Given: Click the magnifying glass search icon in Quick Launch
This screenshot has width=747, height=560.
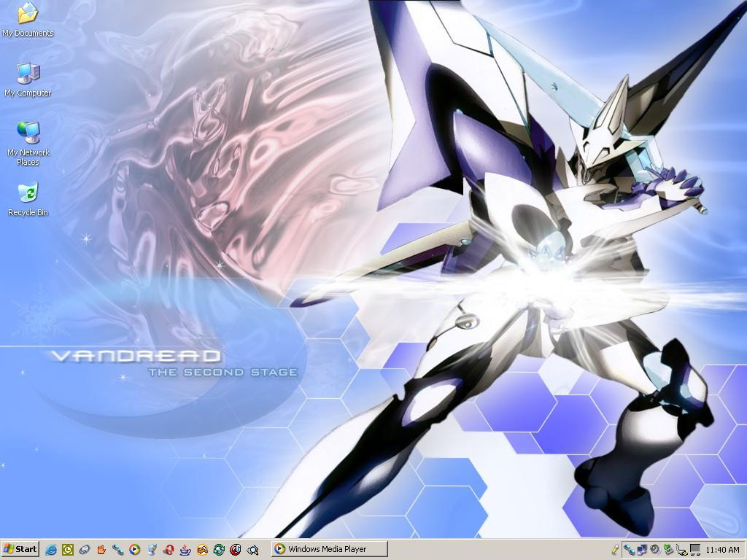Looking at the screenshot, I should pyautogui.click(x=253, y=550).
